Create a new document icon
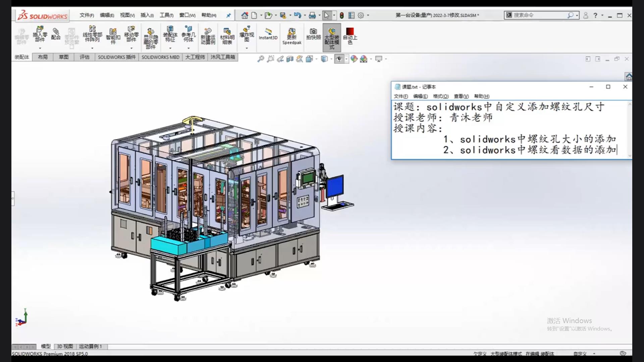Viewport: 644px width, 362px height. [254, 15]
